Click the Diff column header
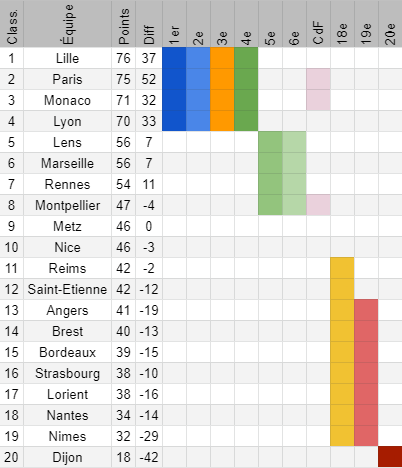402x468 pixels. tap(149, 24)
